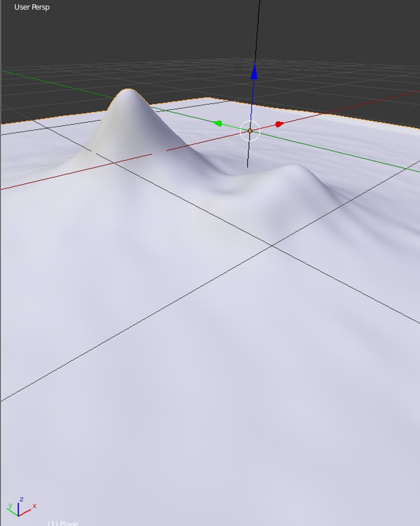Click the blue Z-axis arrow of the manipulator
The image size is (420, 526).
pos(254,72)
